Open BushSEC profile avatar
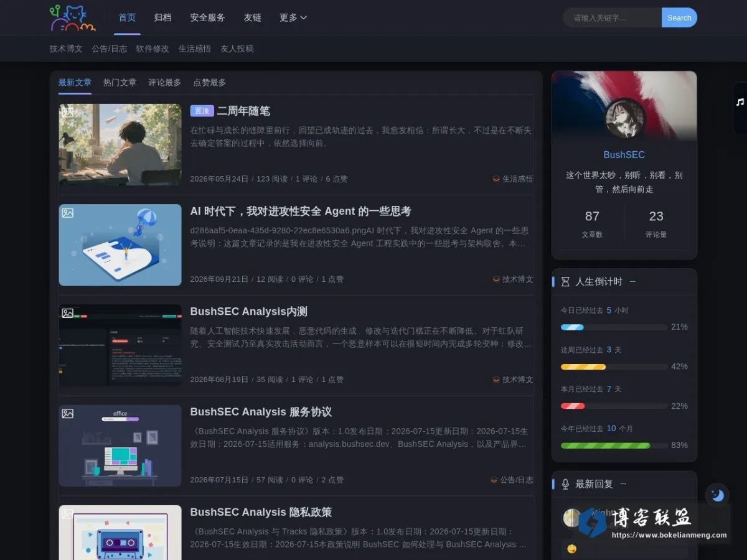The height and width of the screenshot is (560, 747). pos(624,119)
